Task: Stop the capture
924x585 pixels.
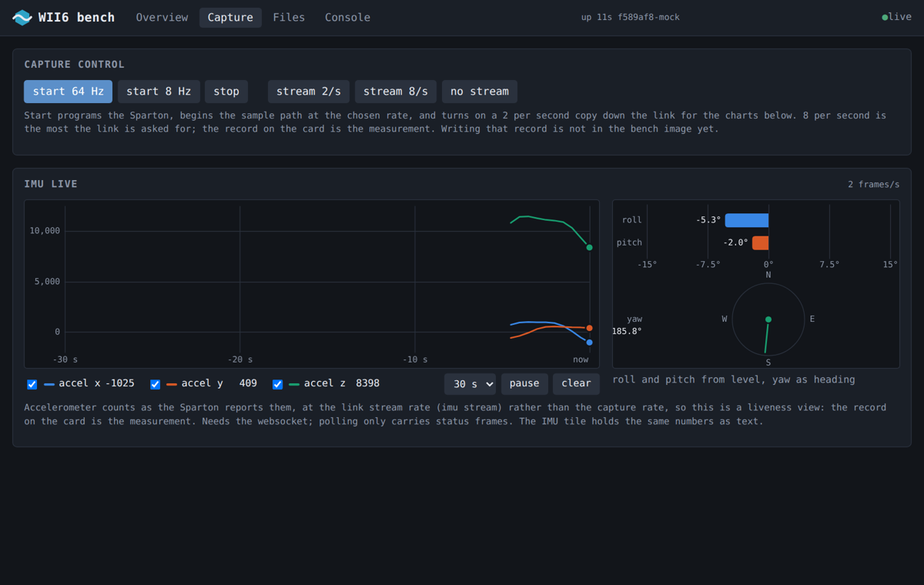Action: tap(226, 91)
